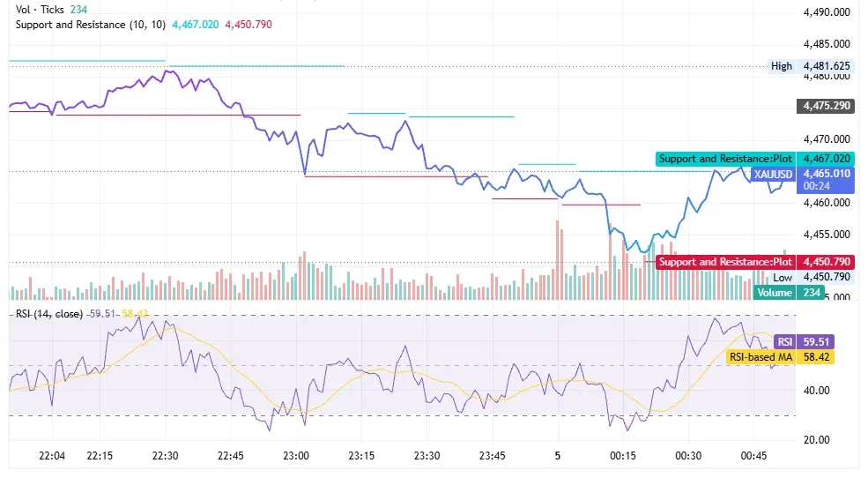
Task: Click the 22:45 time axis label
Action: (x=230, y=456)
